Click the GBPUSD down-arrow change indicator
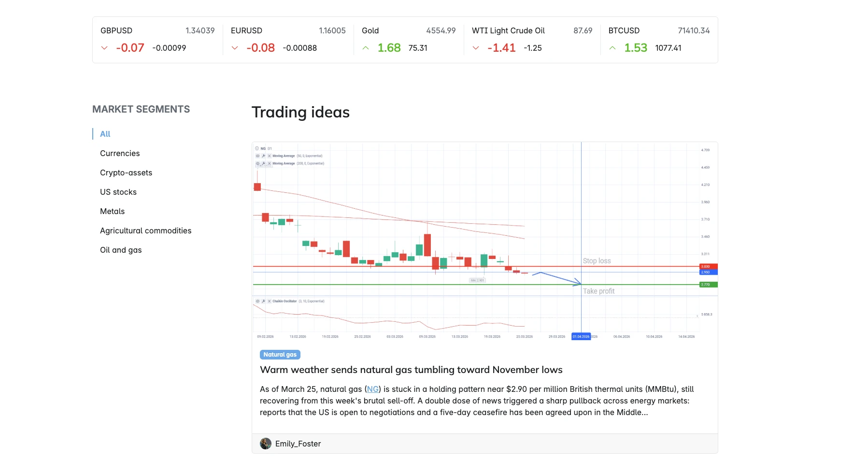The image size is (868, 460). tap(104, 48)
